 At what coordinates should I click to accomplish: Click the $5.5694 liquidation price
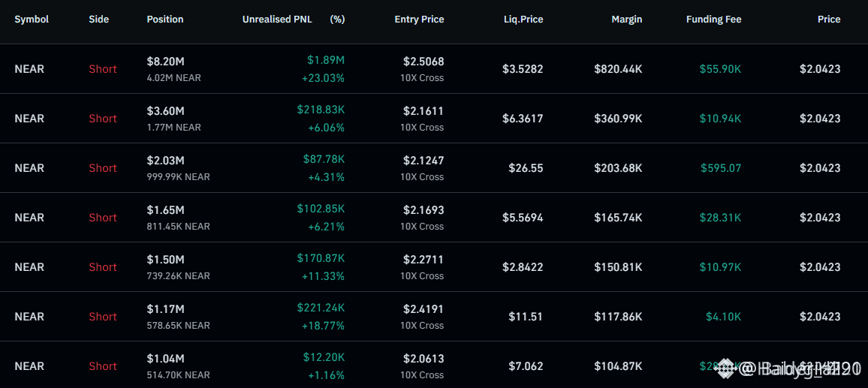(x=523, y=218)
